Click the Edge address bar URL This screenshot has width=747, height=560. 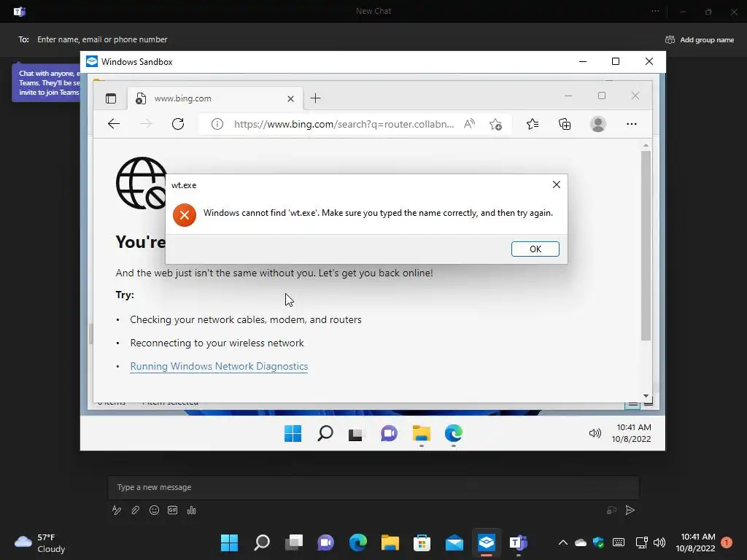[x=344, y=124]
